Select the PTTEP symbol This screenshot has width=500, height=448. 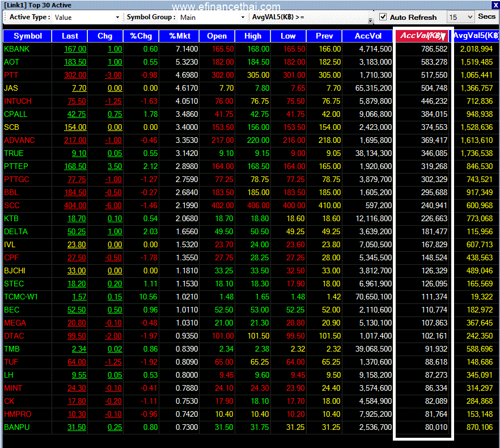click(x=16, y=167)
